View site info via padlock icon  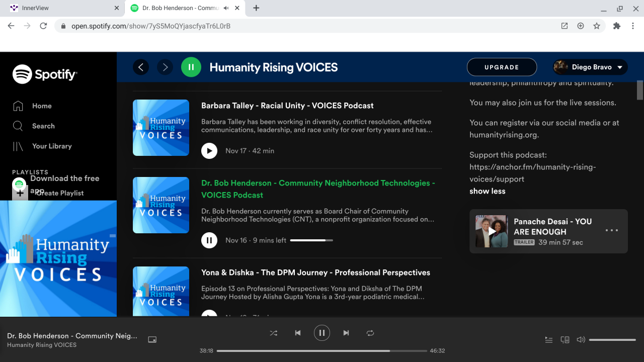[x=63, y=26]
